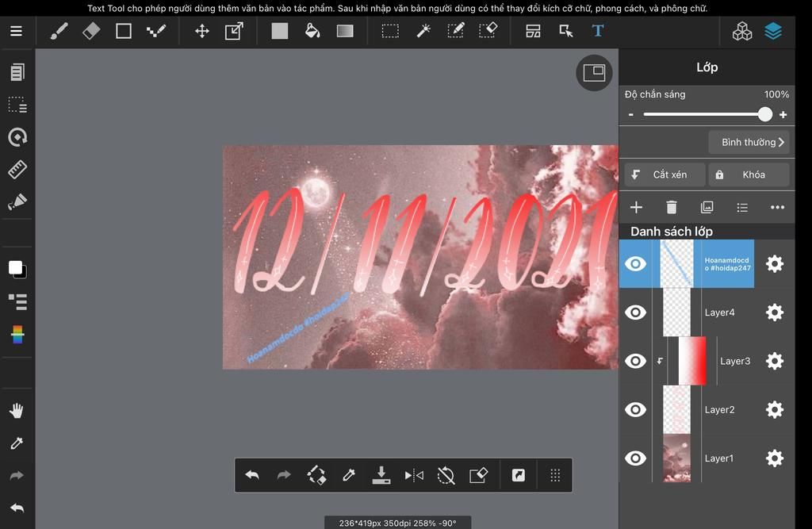
Task: Click the canvas info status bar text
Action: 398,523
